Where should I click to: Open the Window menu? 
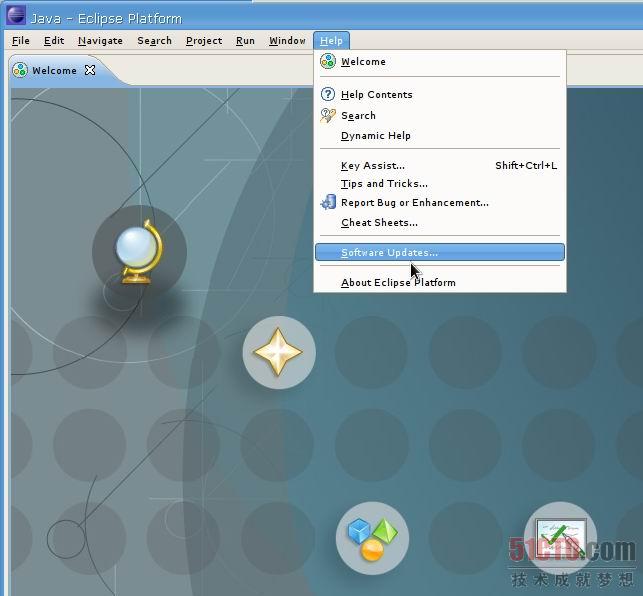point(287,41)
